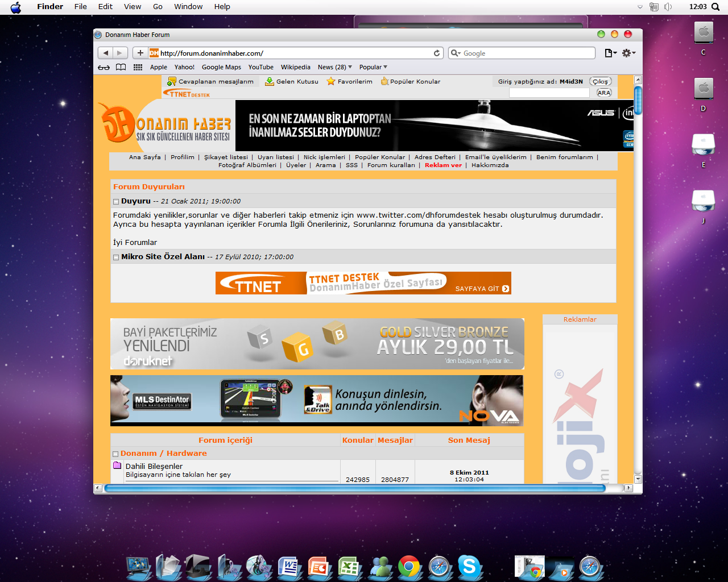Expand the News (28) bookmarks dropdown
The height and width of the screenshot is (582, 728).
(335, 67)
